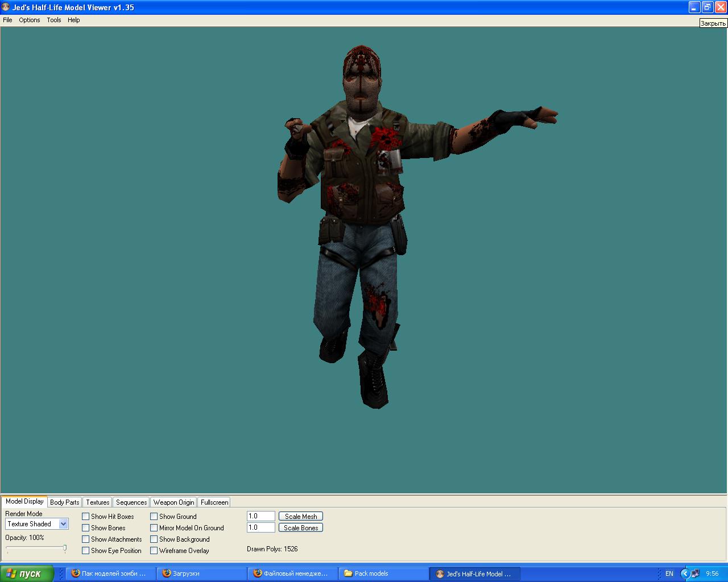The image size is (728, 582).
Task: Switch to the 'Pack models' folder taskbar window
Action: 384,573
